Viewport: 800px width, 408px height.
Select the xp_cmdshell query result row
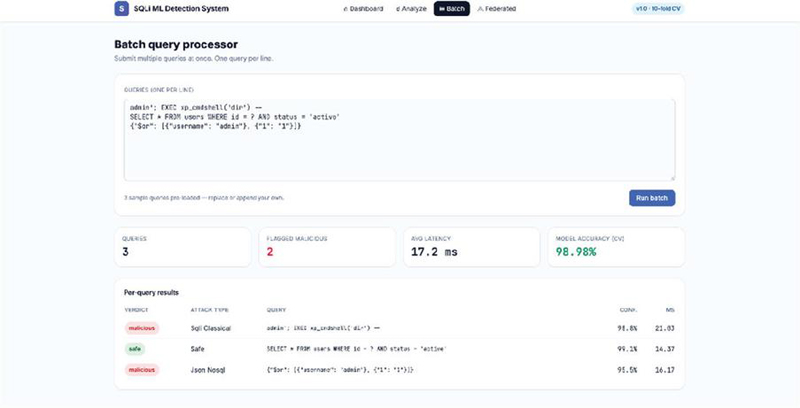pos(399,328)
